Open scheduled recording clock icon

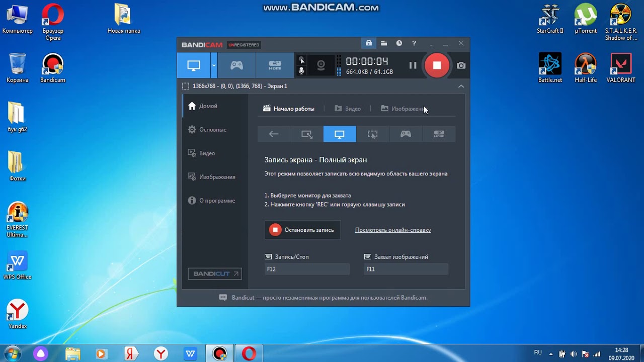[399, 43]
